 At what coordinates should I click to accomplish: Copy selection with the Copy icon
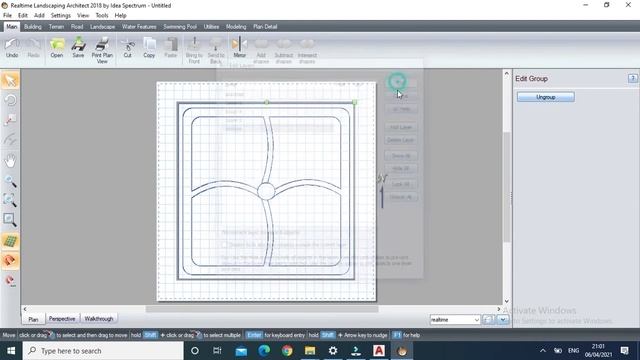click(149, 47)
